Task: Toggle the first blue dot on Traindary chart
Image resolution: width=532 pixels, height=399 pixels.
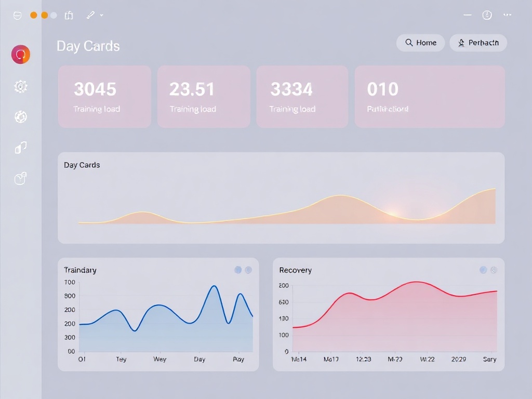Action: [x=238, y=270]
